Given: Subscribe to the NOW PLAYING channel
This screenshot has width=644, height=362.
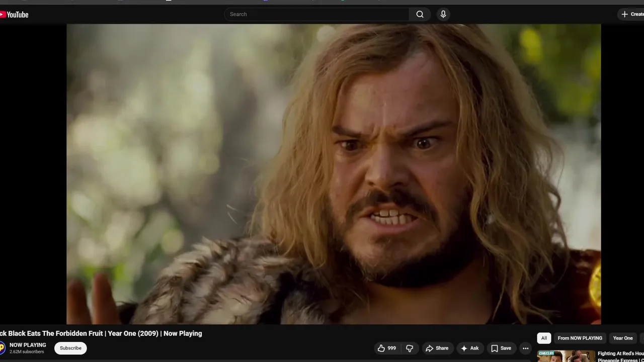Looking at the screenshot, I should tap(70, 348).
